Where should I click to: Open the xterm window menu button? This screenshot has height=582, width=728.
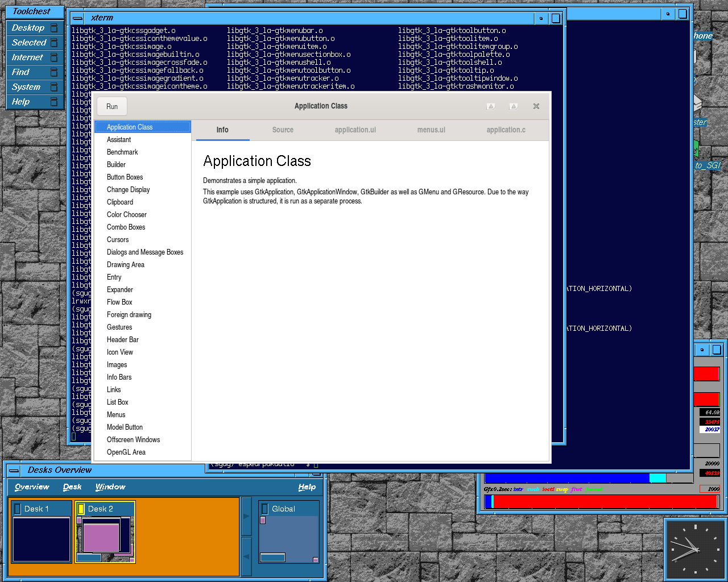[78, 18]
